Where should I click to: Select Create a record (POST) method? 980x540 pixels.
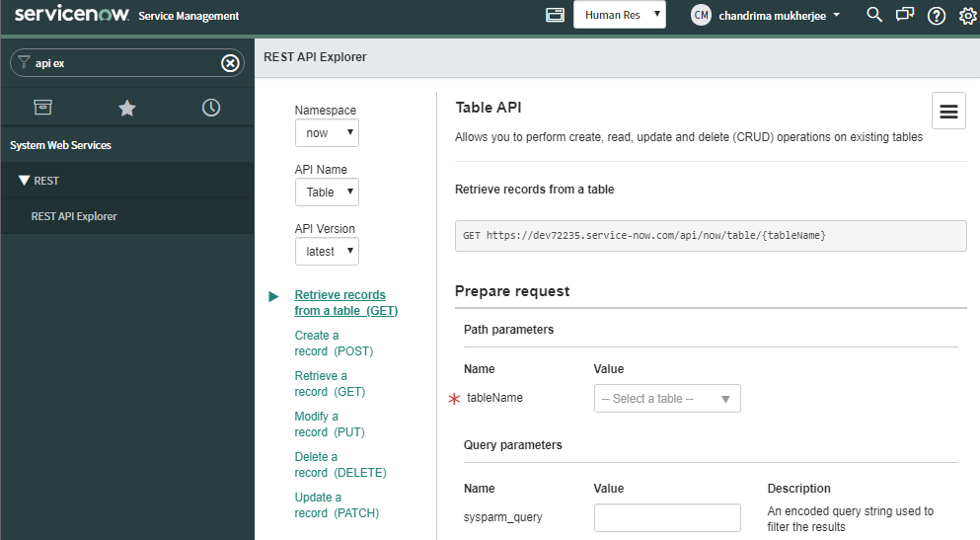[x=334, y=344]
